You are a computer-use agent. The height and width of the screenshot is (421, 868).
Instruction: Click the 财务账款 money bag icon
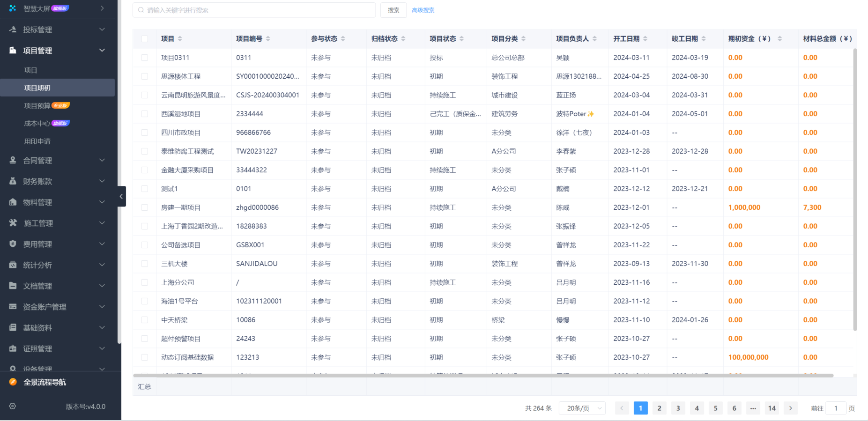[13, 181]
